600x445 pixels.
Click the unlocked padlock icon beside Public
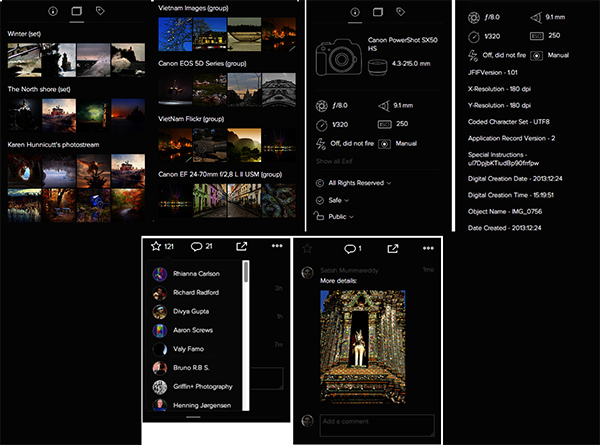319,216
